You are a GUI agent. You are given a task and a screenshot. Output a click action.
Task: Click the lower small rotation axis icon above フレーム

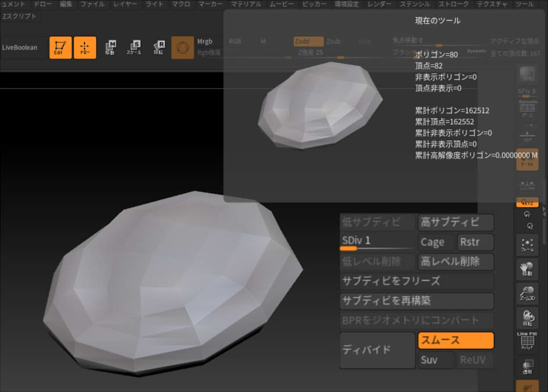[530, 226]
